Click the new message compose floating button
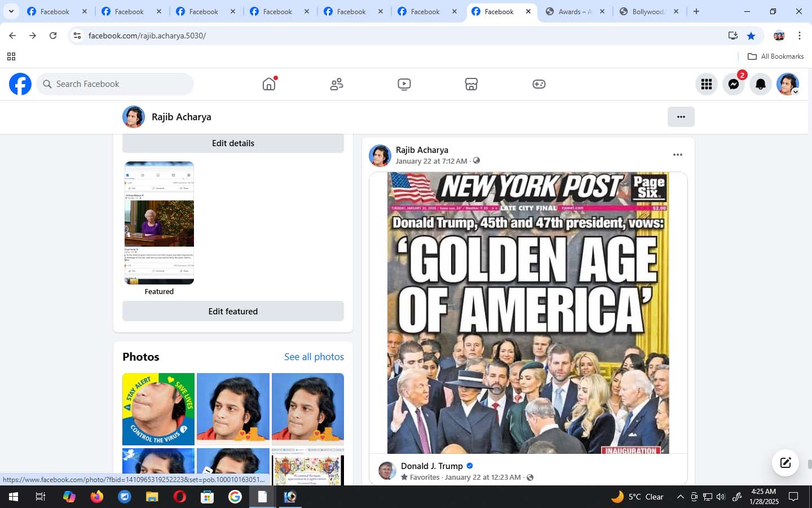This screenshot has width=812, height=508. [785, 463]
